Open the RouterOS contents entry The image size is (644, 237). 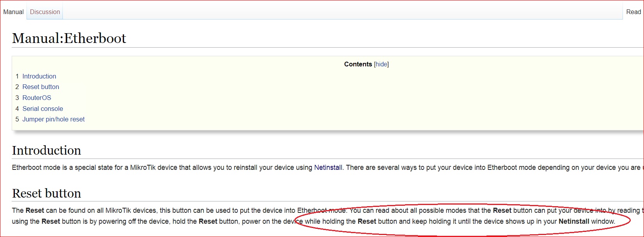[37, 98]
